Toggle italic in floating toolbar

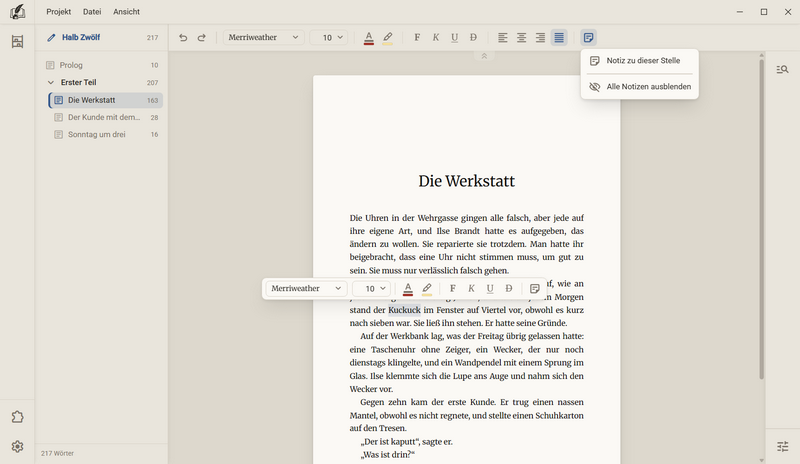tap(471, 288)
